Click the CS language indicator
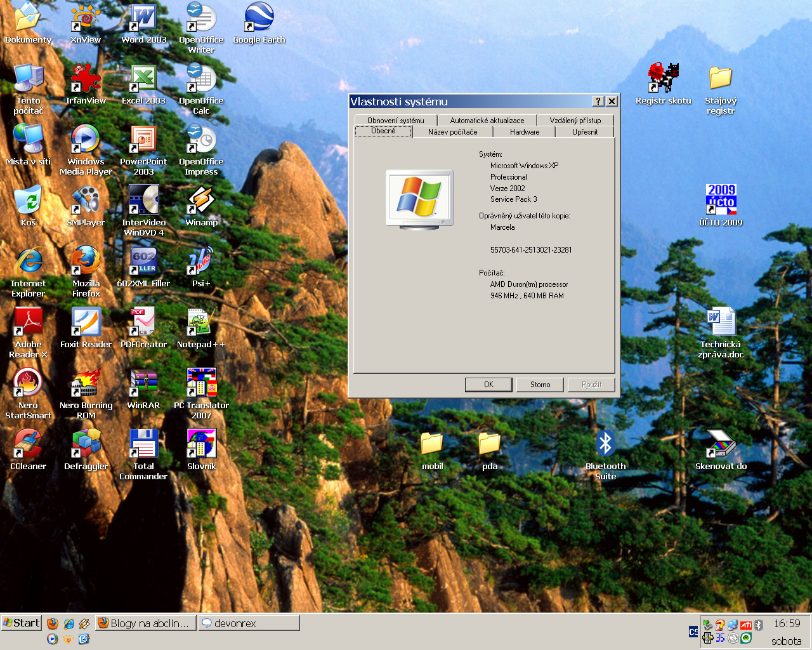 693,632
